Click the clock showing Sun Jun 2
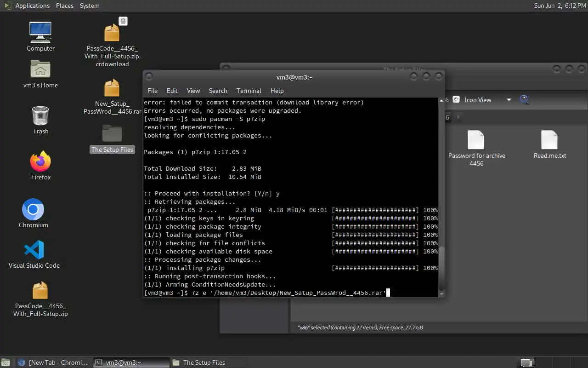Image resolution: width=588 pixels, height=368 pixels. pyautogui.click(x=560, y=6)
